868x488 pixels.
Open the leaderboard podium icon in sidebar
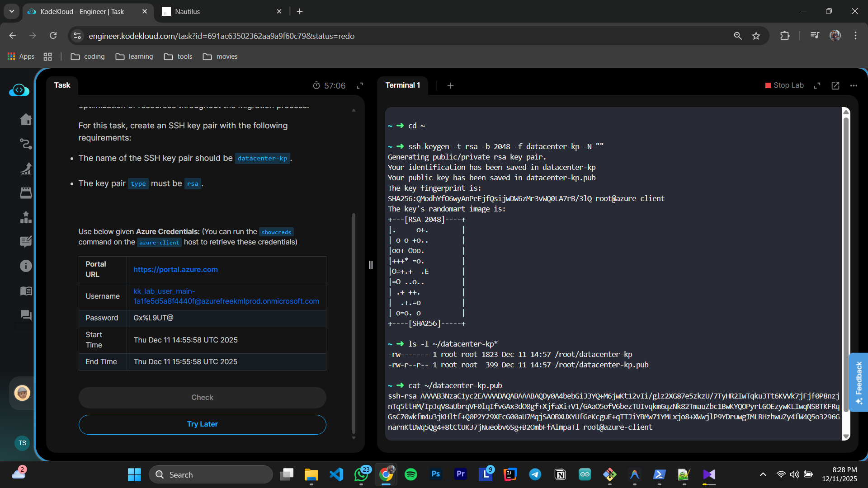(26, 217)
